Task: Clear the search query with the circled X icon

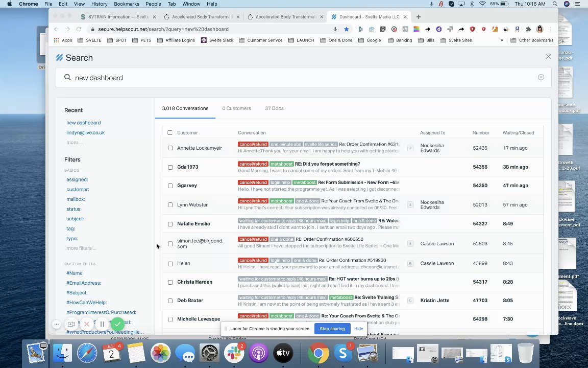Action: point(541,77)
